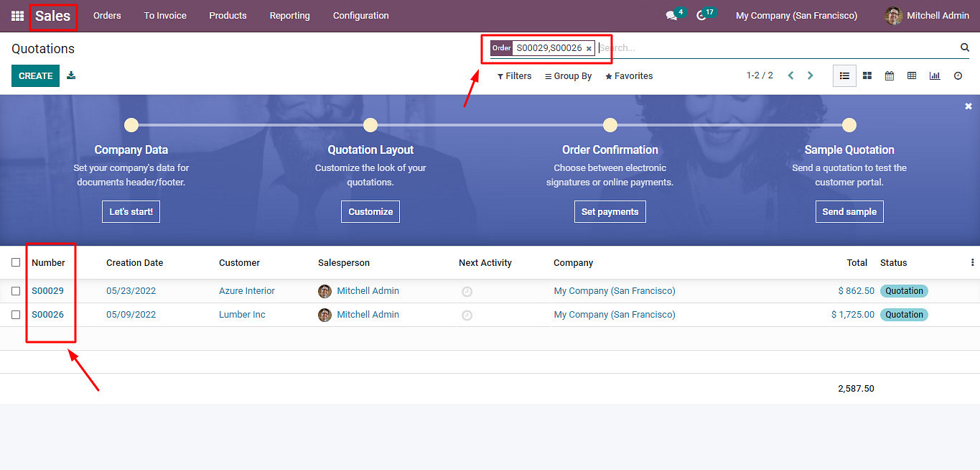Tick the checkbox for order S00029
Image resolution: width=980 pixels, height=470 pixels.
pyautogui.click(x=16, y=291)
